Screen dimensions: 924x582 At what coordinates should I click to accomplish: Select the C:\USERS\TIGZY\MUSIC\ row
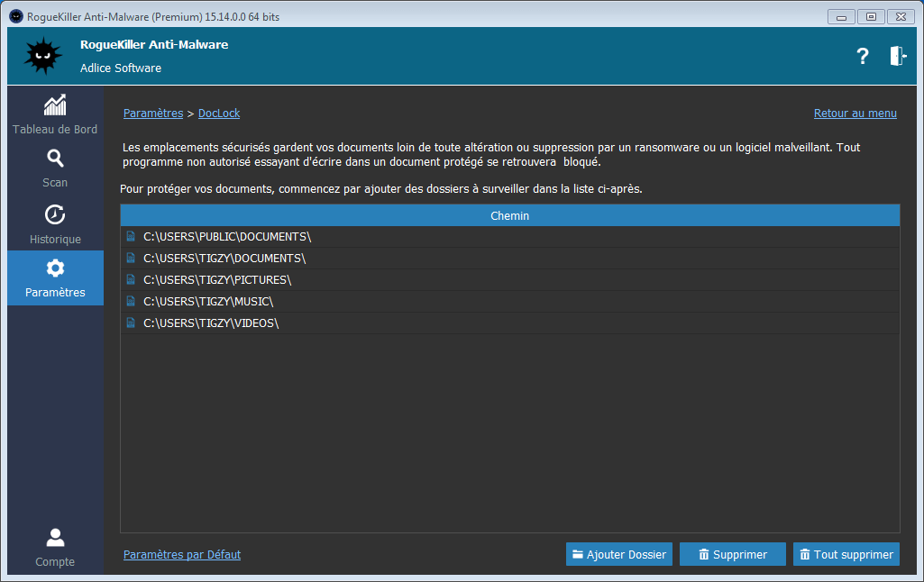(x=208, y=302)
